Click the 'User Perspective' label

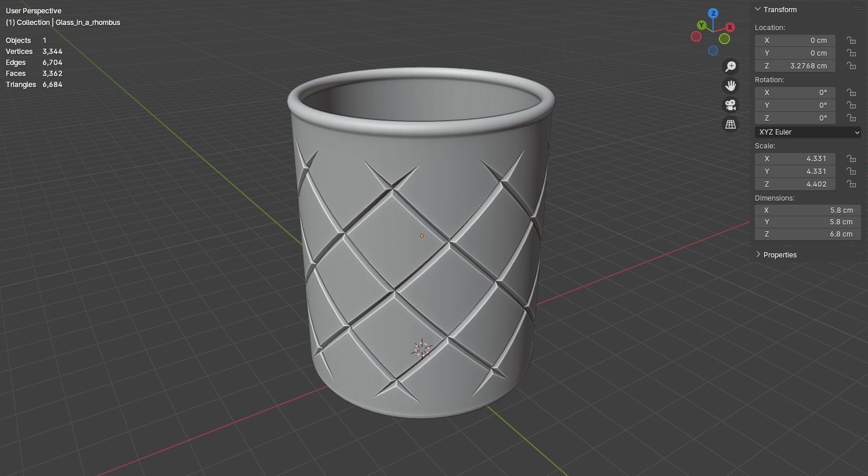click(x=34, y=11)
